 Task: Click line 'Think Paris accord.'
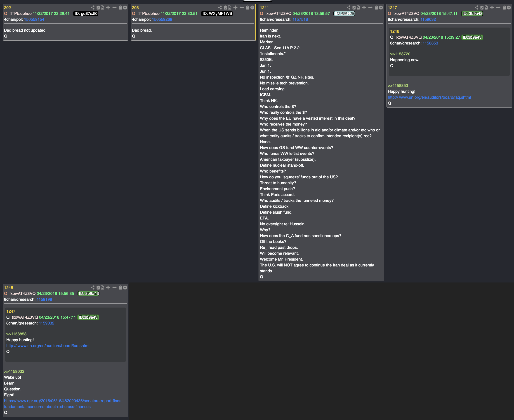[277, 194]
